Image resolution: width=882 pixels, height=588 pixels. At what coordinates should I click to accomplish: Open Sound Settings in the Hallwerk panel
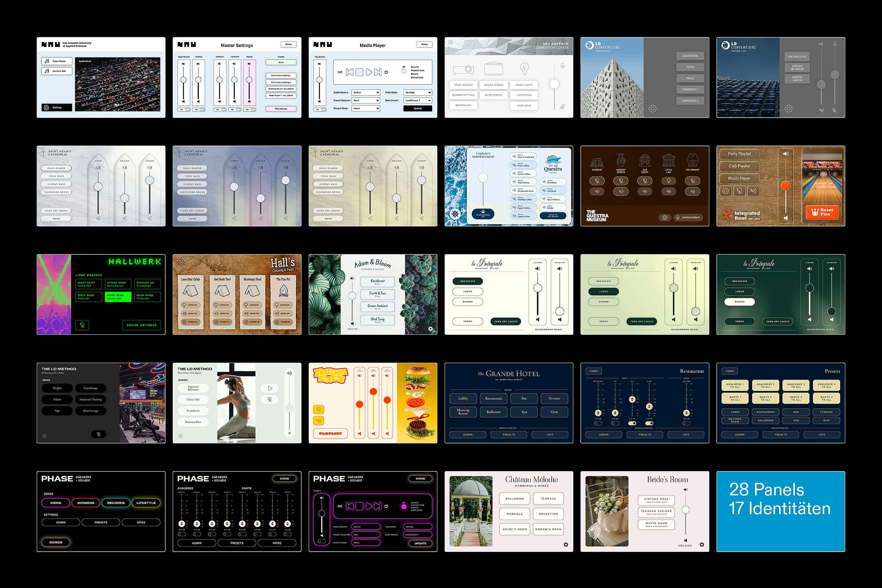tap(141, 325)
